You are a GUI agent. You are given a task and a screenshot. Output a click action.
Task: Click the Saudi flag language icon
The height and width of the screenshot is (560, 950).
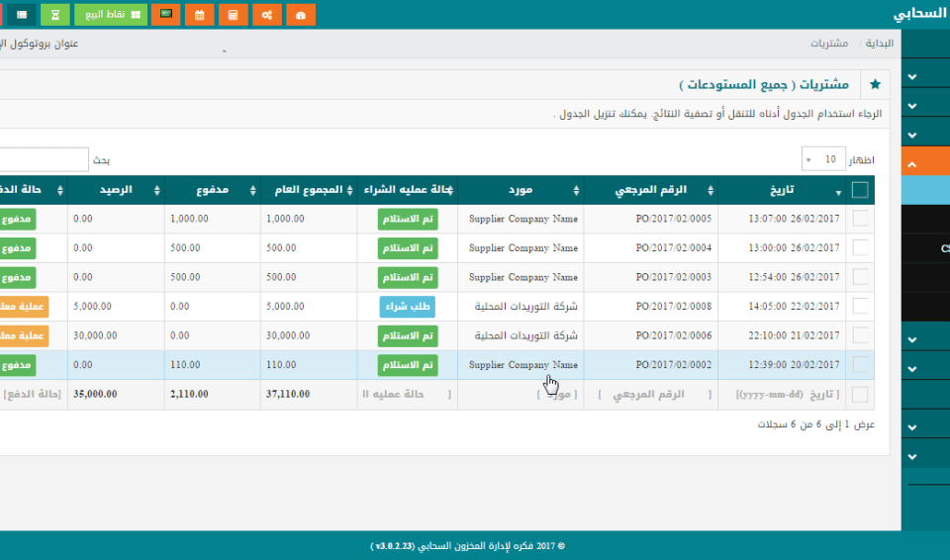[166, 15]
